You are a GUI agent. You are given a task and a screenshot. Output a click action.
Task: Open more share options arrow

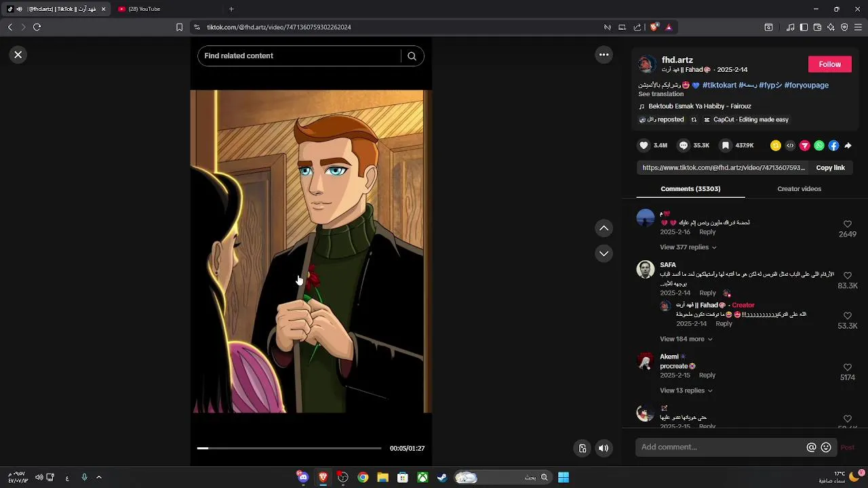tap(848, 146)
